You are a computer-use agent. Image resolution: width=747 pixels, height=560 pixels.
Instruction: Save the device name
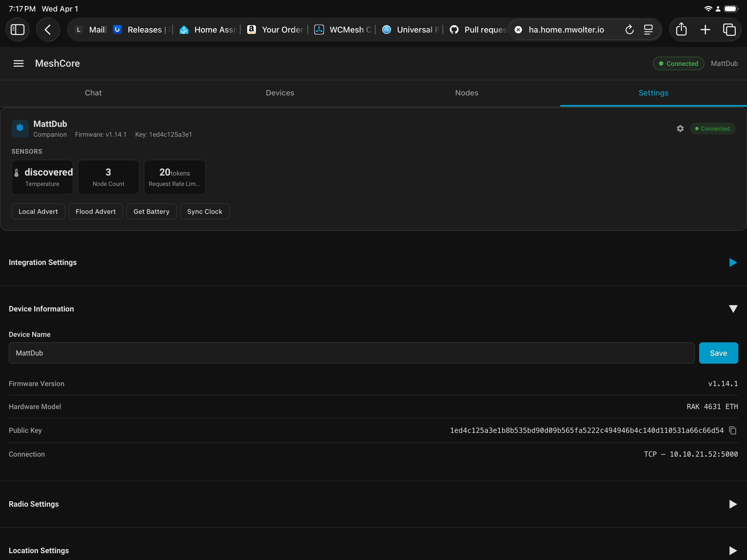pos(718,353)
